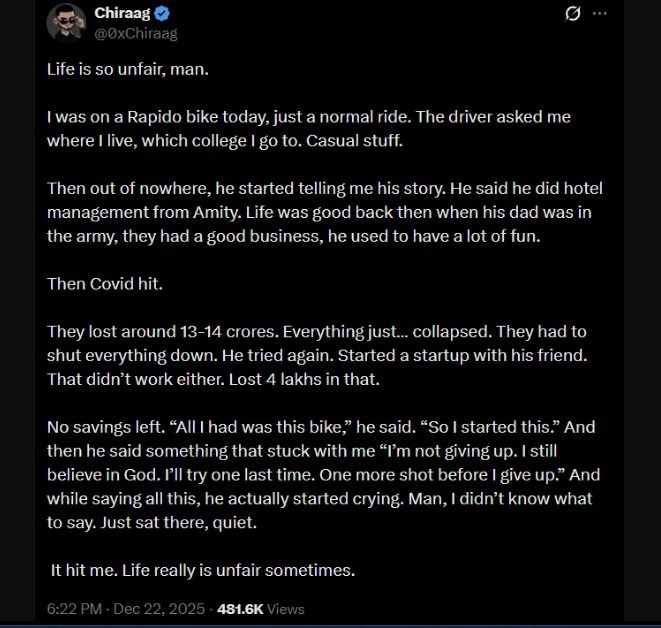Image resolution: width=661 pixels, height=628 pixels.
Task: Click the blue verified badge
Action: 162,14
